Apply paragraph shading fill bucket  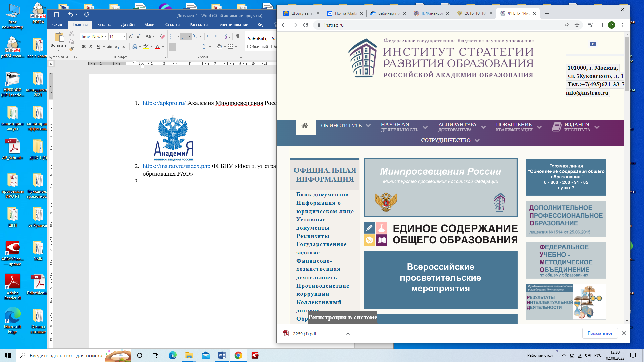coord(219,47)
